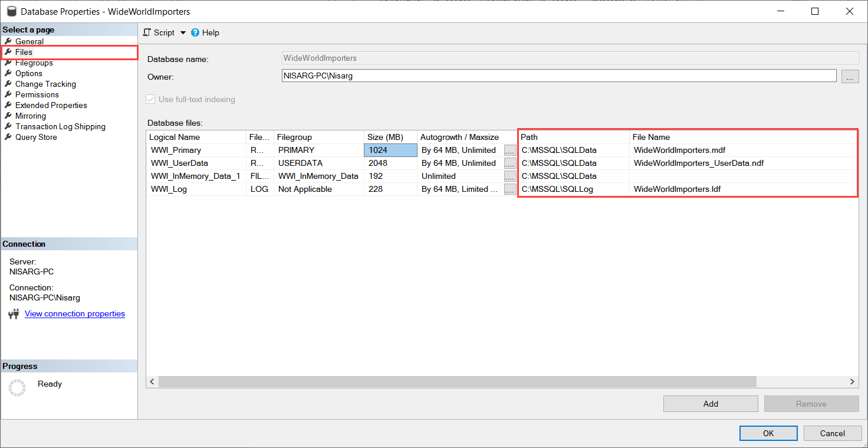Click the Unlimited autogrowth cell for WWI_InMemory_Data_1
The width and height of the screenshot is (868, 448).
tap(461, 176)
